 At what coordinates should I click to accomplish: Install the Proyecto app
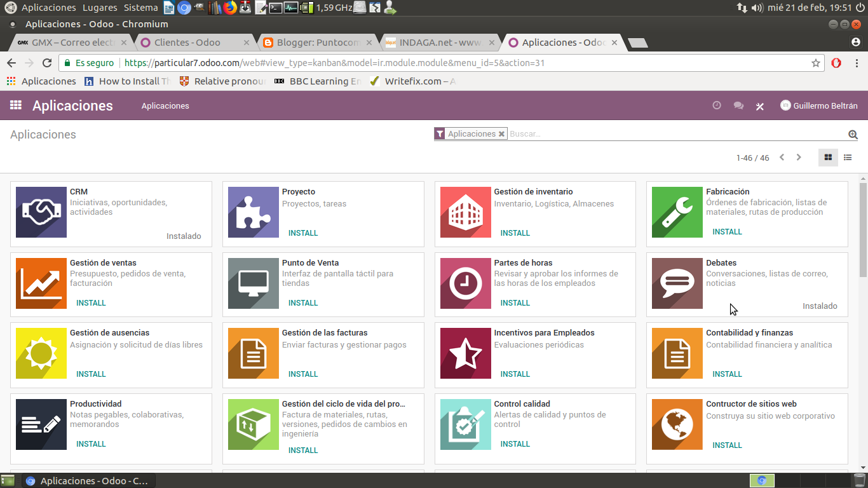pos(303,233)
